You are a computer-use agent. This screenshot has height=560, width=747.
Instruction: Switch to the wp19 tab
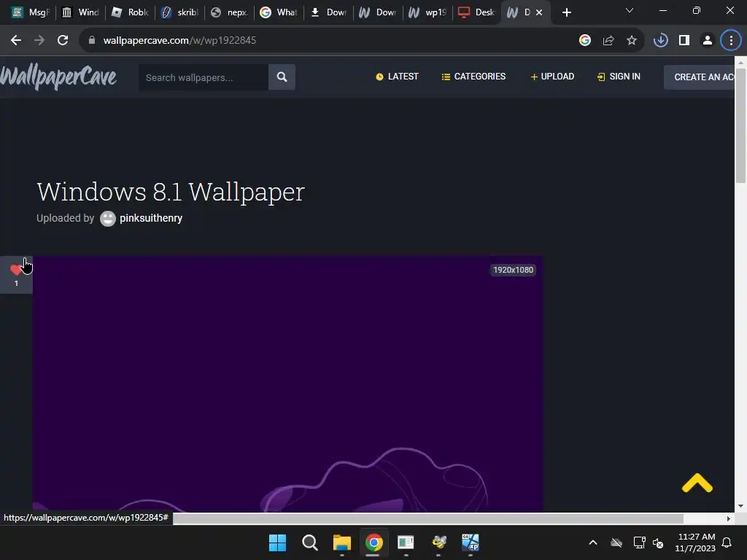[x=427, y=12]
